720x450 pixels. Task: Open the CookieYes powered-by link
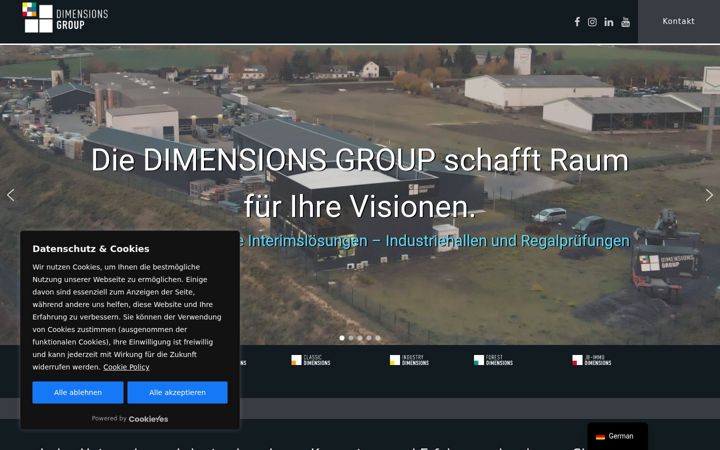coord(148,419)
